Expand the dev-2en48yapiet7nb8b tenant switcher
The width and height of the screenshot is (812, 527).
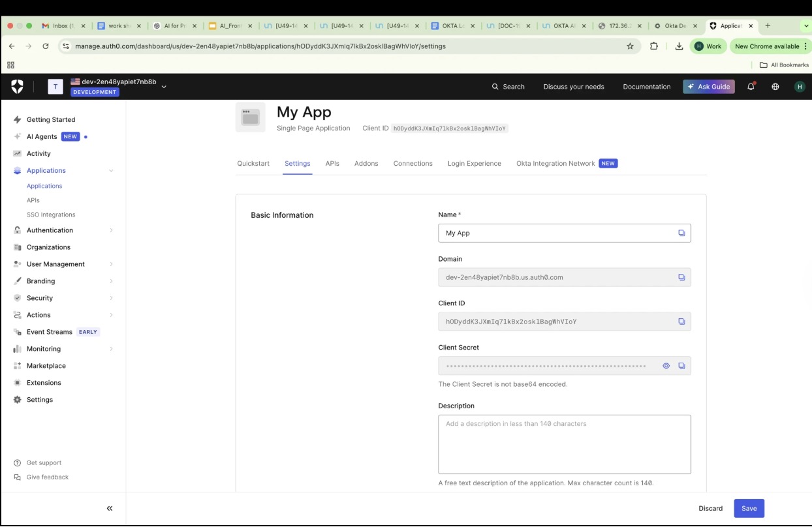click(x=164, y=85)
